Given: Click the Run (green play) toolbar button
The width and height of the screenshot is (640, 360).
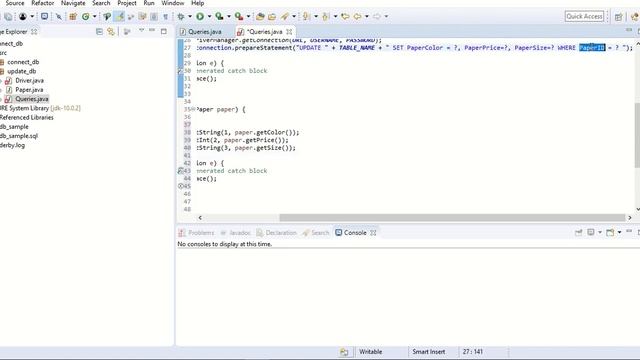Looking at the screenshot, I should click(200, 16).
